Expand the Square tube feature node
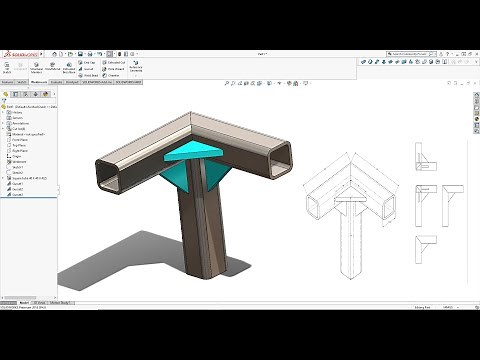The image size is (480, 360). pos(4,178)
